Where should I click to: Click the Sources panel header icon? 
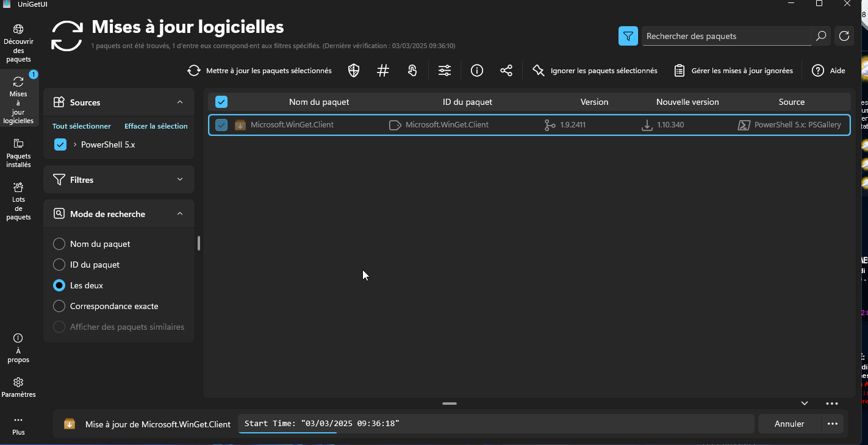coord(59,102)
